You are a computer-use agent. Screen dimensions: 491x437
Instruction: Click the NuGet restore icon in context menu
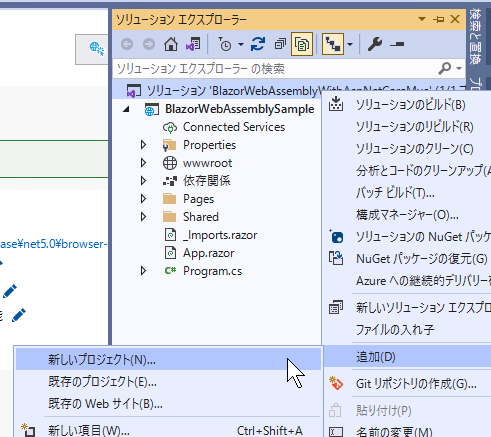[336, 258]
